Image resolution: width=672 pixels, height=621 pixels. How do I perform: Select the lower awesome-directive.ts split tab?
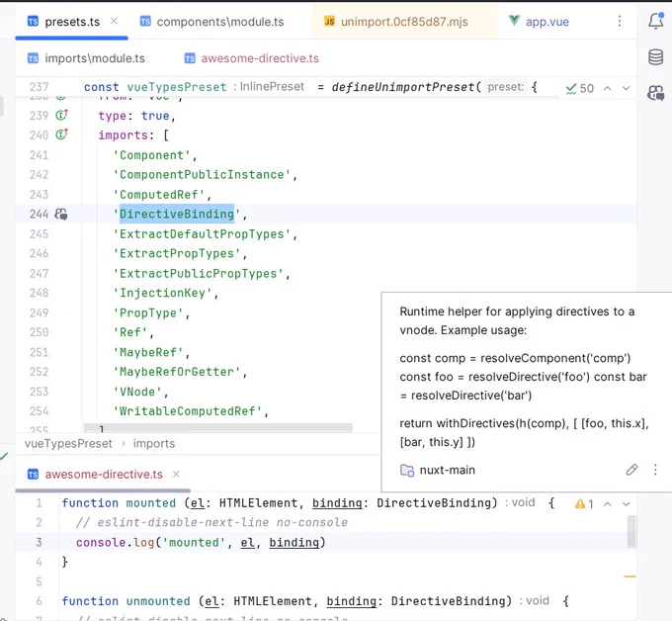pos(95,475)
